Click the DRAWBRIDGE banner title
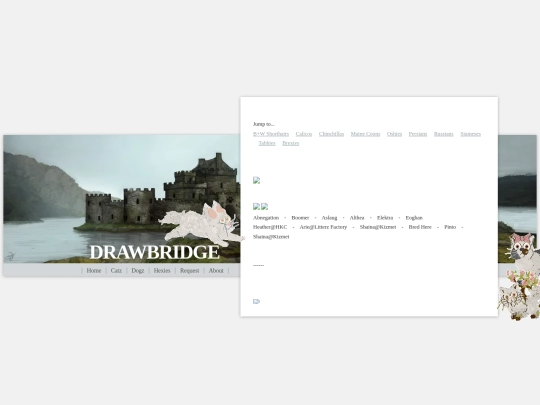 [x=154, y=252]
